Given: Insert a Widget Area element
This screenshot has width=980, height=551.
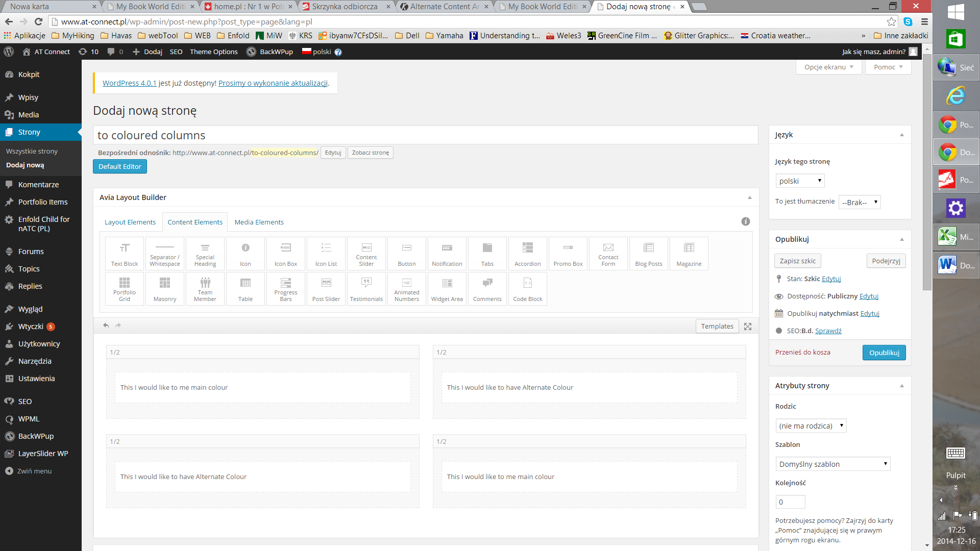Looking at the screenshot, I should coord(447,289).
